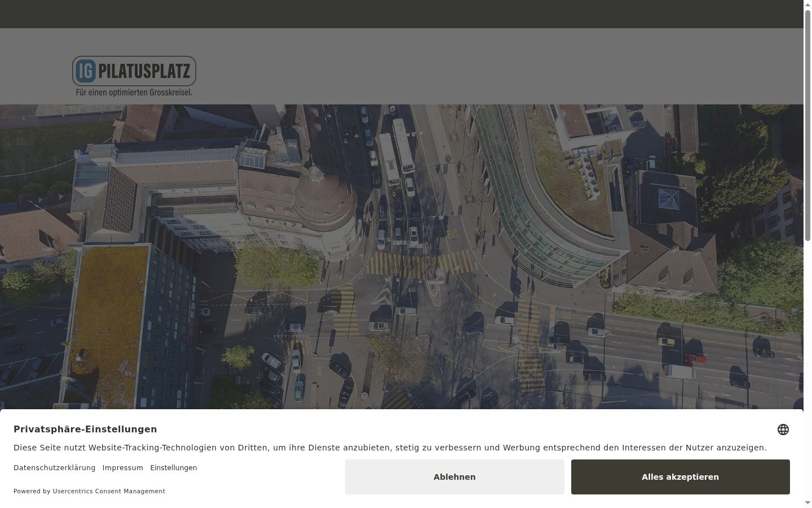
Task: Click the scrollbar up arrow
Action: 807,5
